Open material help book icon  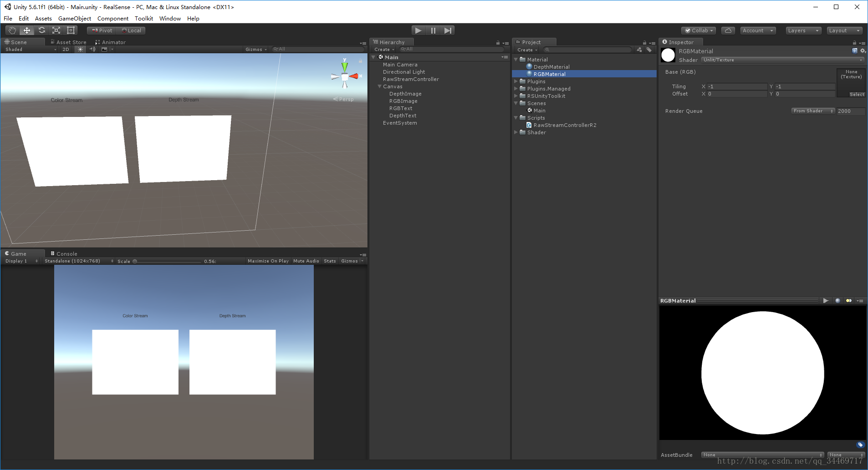pyautogui.click(x=854, y=51)
